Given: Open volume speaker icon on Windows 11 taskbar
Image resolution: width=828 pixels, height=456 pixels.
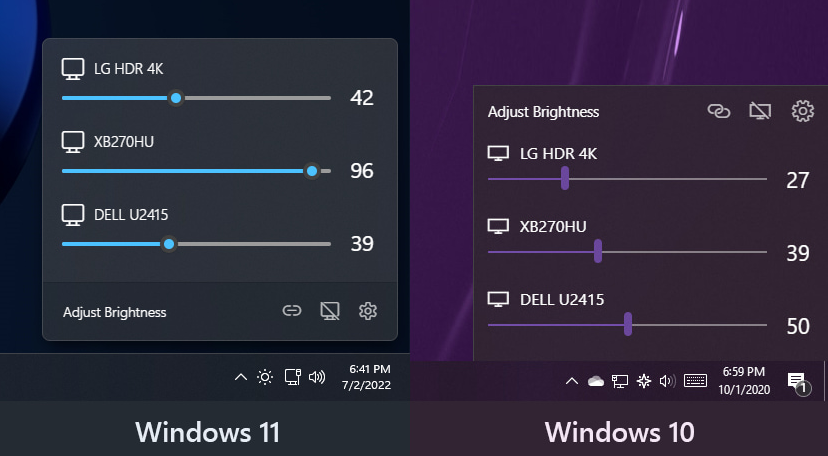Looking at the screenshot, I should 317,377.
